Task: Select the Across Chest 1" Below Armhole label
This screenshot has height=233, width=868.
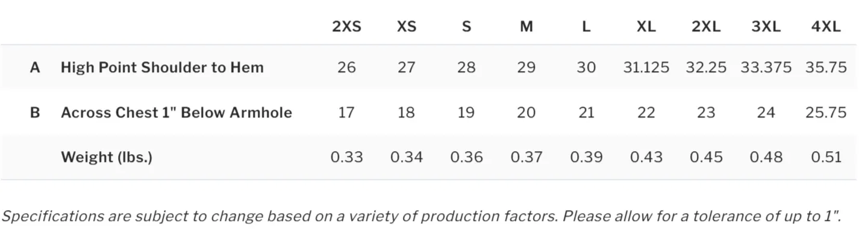Action: click(x=176, y=113)
